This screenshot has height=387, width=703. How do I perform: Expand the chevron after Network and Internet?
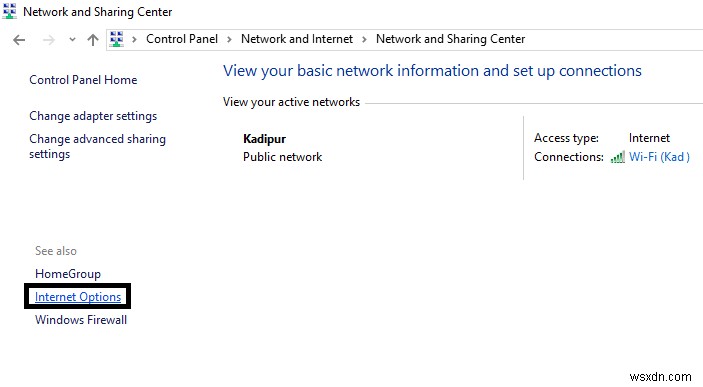pos(364,39)
